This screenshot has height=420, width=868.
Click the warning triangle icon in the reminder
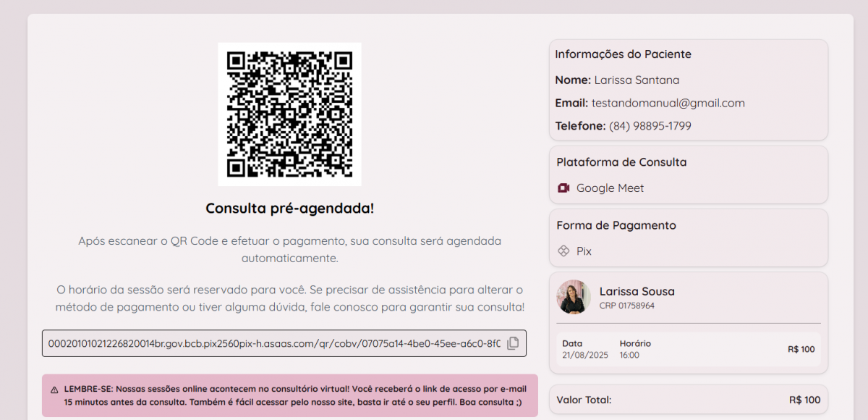(54, 390)
